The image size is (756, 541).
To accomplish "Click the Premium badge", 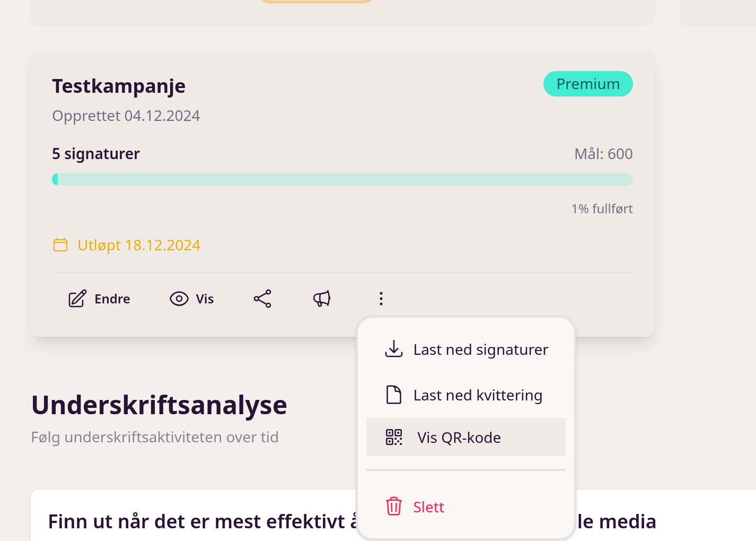I will click(x=588, y=84).
